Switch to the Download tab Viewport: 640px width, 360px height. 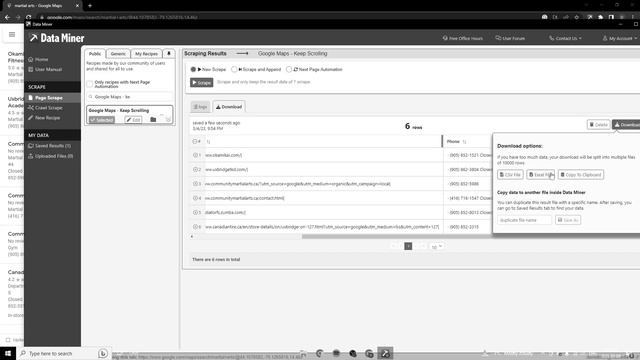point(229,107)
